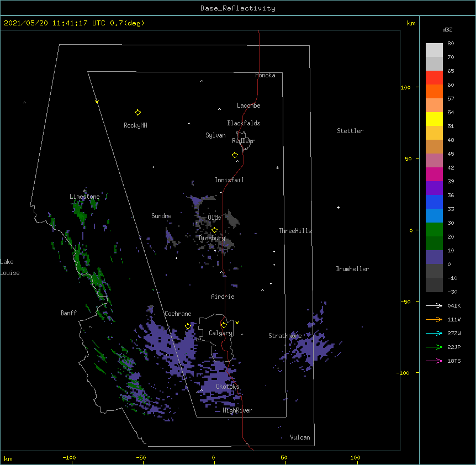The width and height of the screenshot is (476, 465).
Task: Click the Limestone label
Action: click(84, 197)
